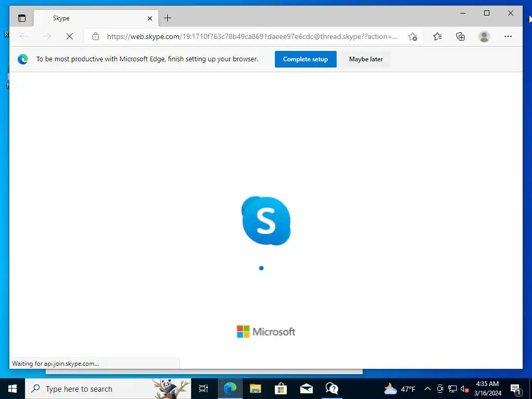Close the Skype tab
Image resolution: width=532 pixels, height=399 pixels.
150,18
